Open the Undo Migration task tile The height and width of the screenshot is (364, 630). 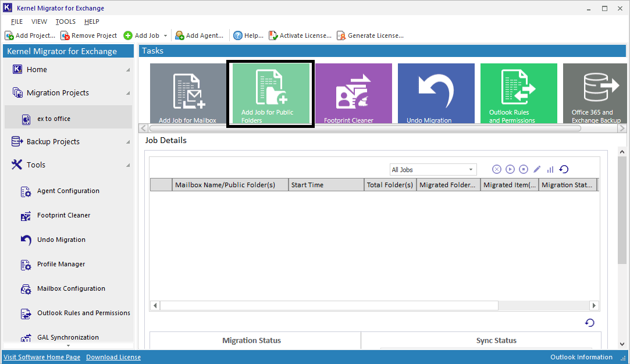[x=436, y=93]
